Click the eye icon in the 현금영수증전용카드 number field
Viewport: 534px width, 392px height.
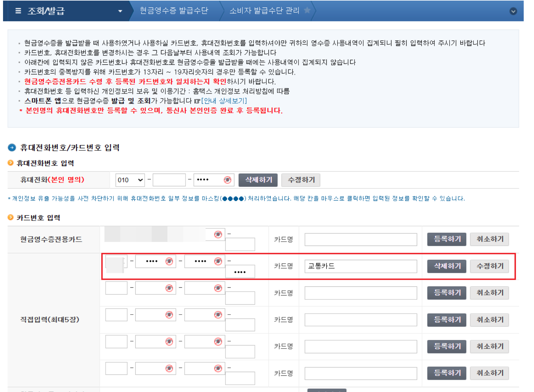(x=219, y=235)
